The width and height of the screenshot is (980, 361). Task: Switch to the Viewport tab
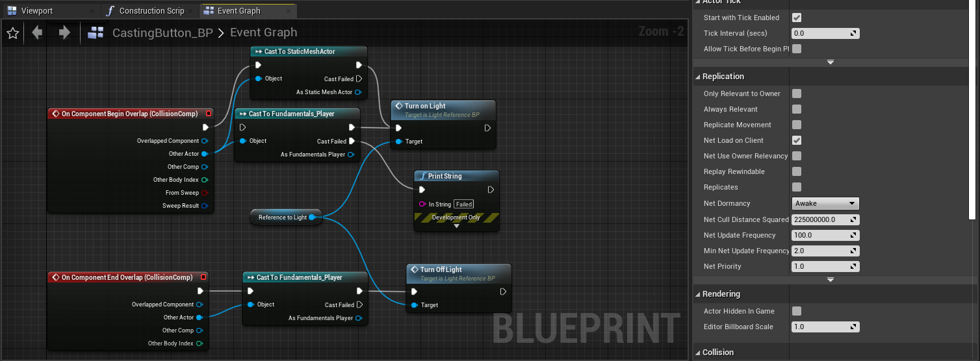(x=37, y=11)
